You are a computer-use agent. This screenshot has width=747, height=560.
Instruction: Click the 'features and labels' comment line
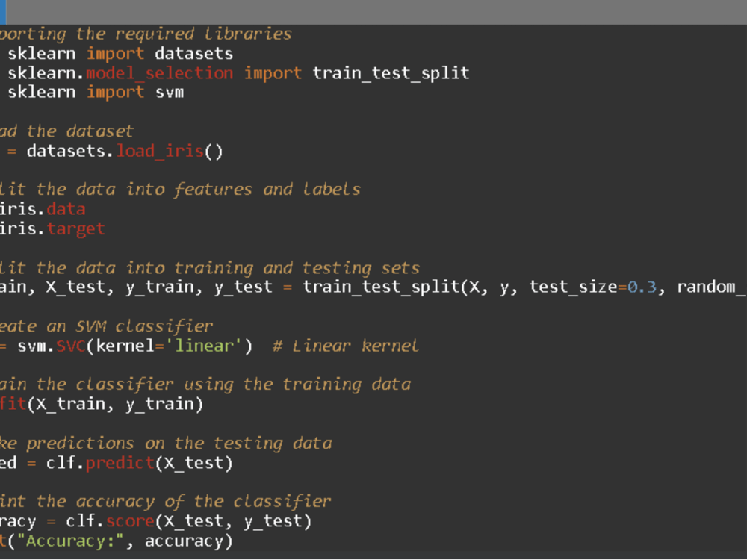180,190
